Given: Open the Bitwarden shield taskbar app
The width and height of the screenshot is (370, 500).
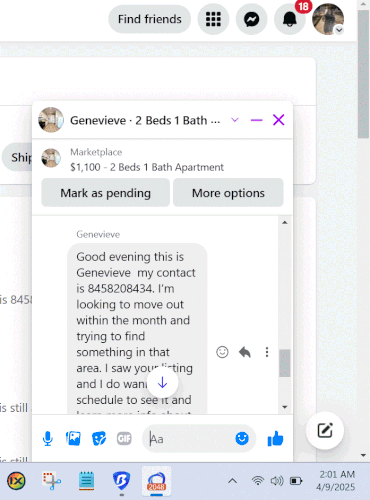Looking at the screenshot, I should (x=121, y=481).
